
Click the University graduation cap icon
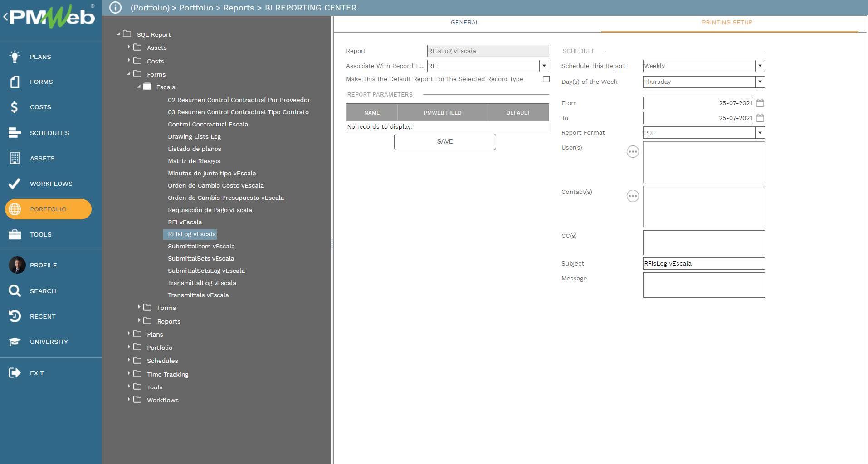tap(15, 341)
